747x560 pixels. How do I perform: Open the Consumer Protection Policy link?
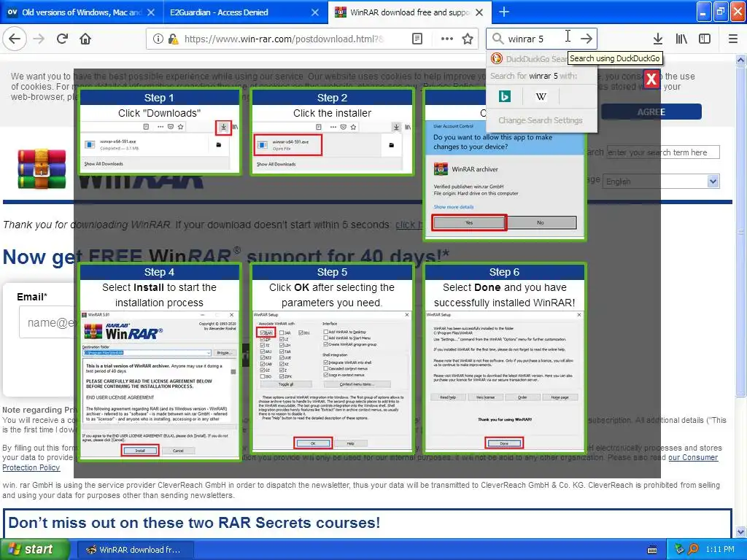[360, 462]
